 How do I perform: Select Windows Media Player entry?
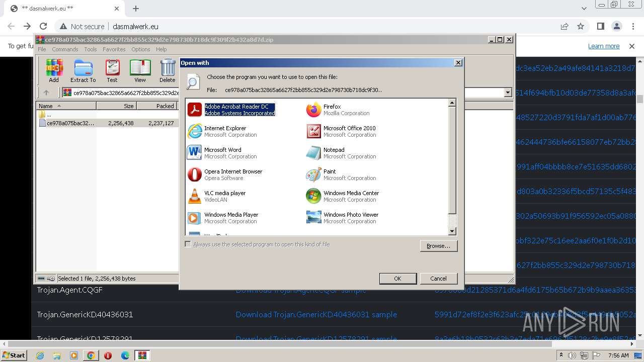tap(223, 218)
